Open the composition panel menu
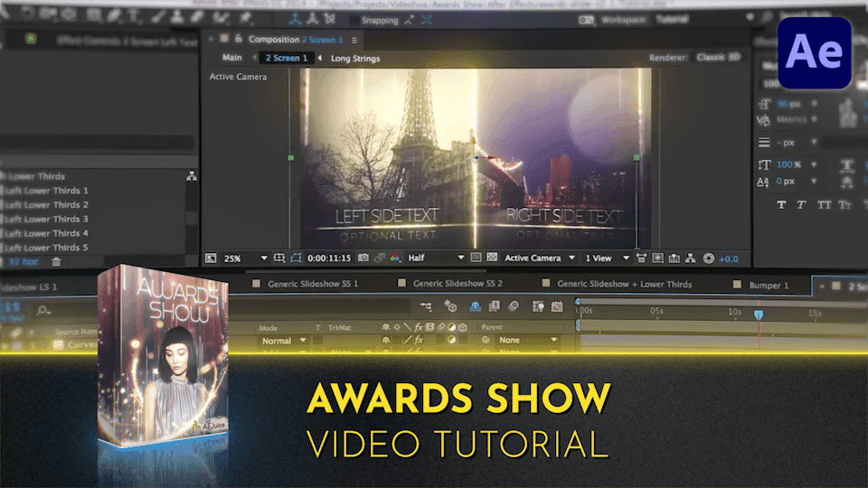 [354, 40]
